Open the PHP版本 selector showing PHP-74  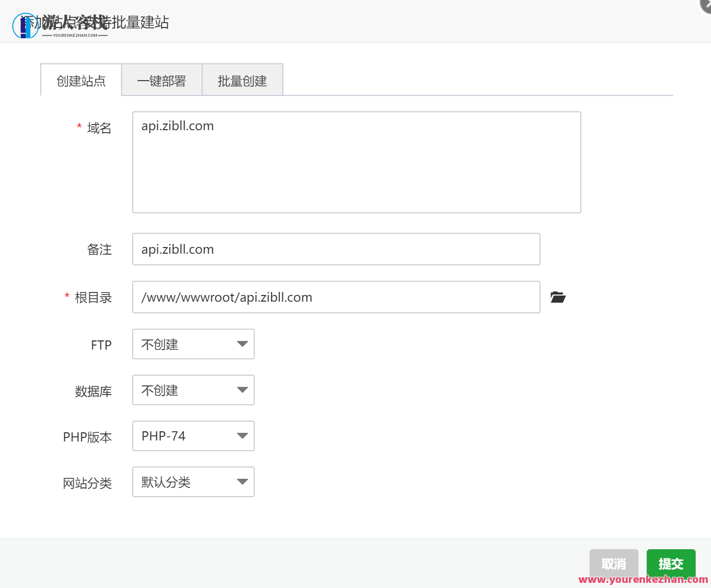coord(193,436)
